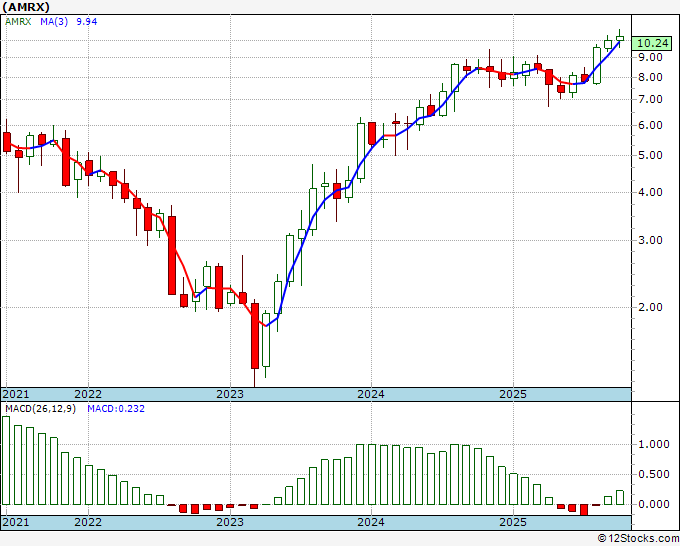Click 2025 on the MACD panel timeline
Image resolution: width=680 pixels, height=546 pixels.
[513, 522]
